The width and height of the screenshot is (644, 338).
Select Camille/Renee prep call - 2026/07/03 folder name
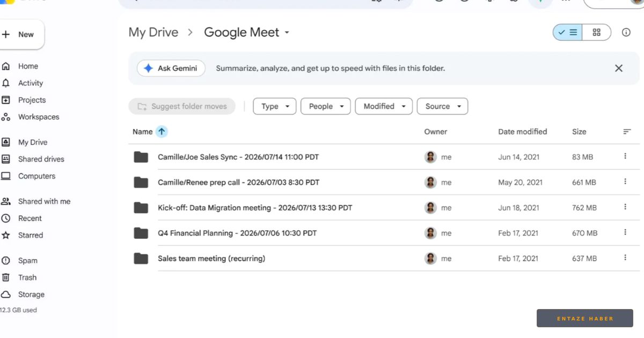(x=238, y=182)
